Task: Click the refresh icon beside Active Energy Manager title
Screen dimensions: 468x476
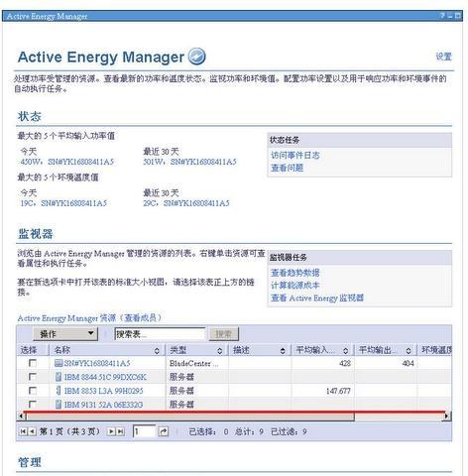Action: click(197, 57)
